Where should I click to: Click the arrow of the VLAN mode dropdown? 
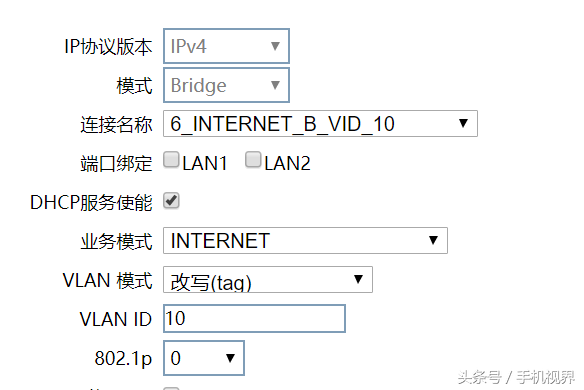pos(358,279)
